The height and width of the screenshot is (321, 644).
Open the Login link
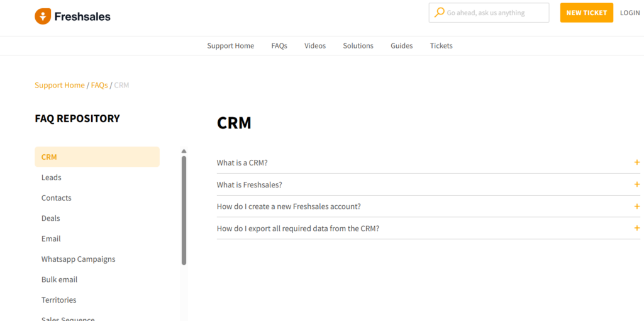630,13
